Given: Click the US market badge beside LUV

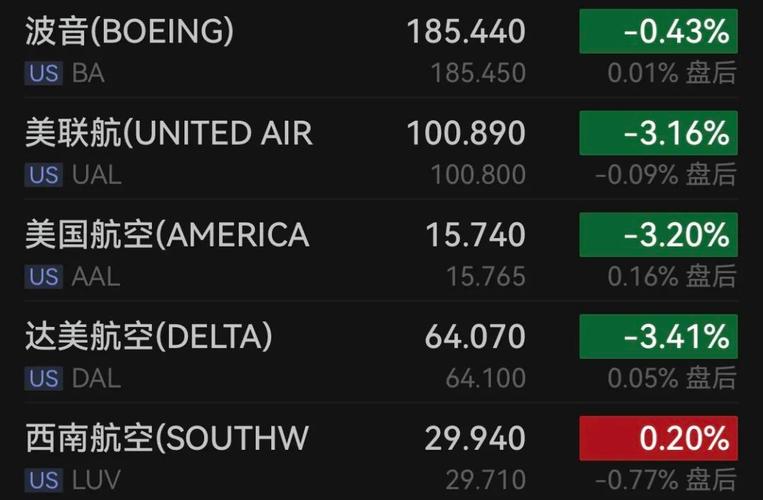Looking at the screenshot, I should [x=44, y=480].
